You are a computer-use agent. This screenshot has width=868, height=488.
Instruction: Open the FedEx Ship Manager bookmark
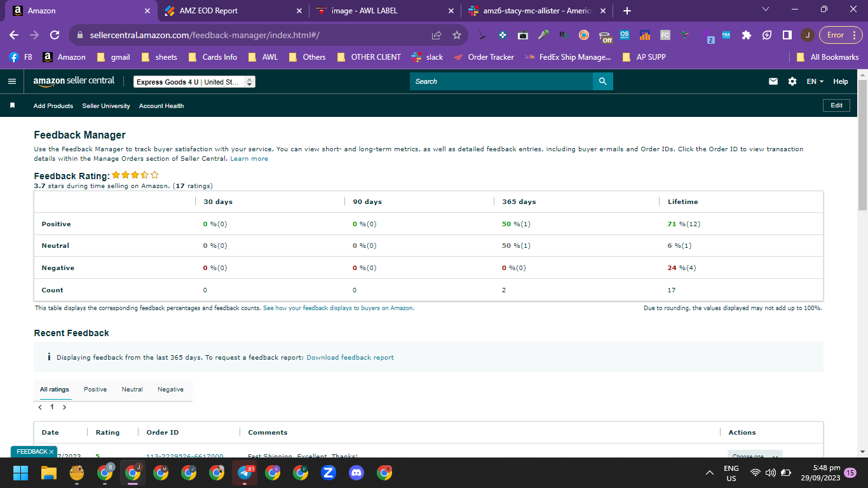tap(567, 57)
